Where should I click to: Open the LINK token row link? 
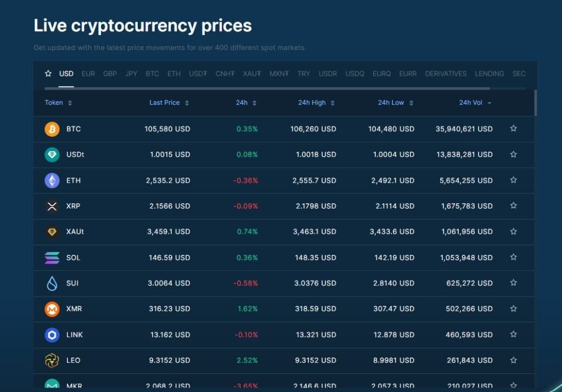pyautogui.click(x=75, y=334)
